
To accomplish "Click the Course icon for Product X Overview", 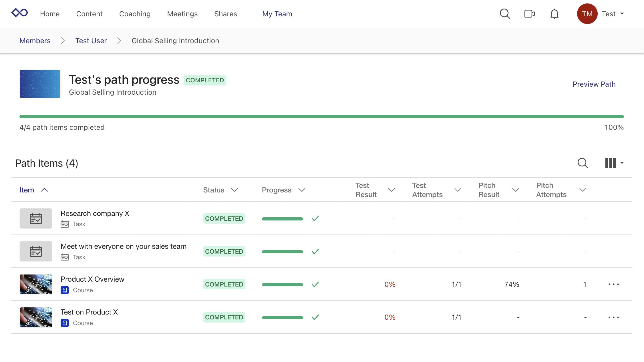I will pos(65,290).
